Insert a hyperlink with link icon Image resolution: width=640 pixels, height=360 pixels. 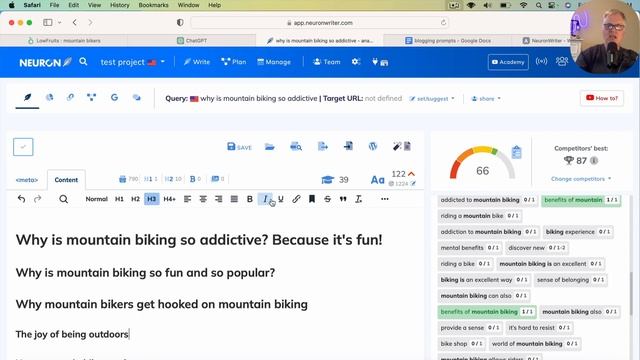(296, 199)
